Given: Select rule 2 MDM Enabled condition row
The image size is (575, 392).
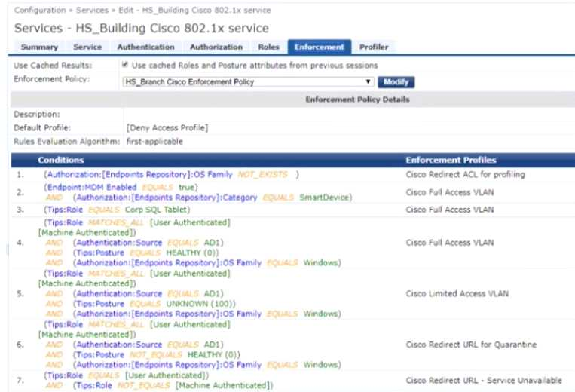Looking at the screenshot, I should 121,186.
